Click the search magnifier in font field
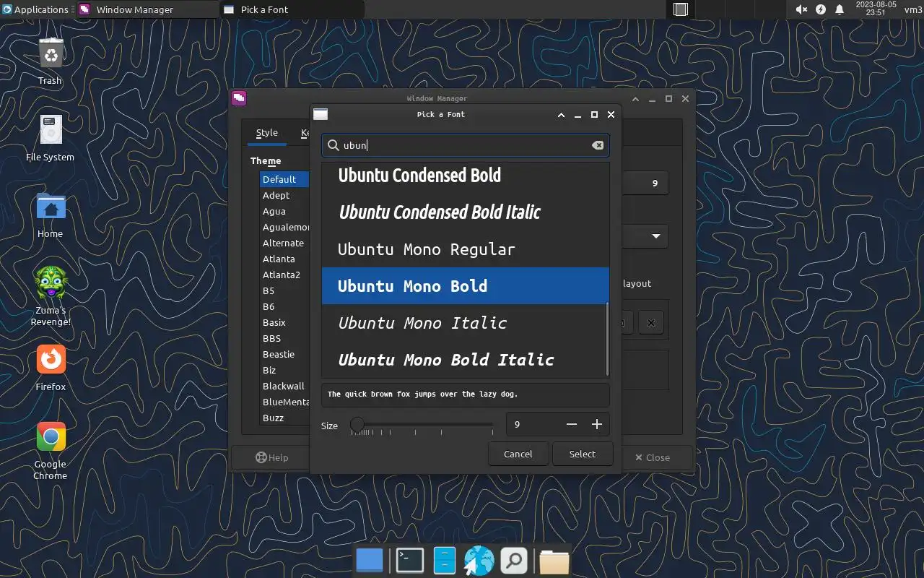Screen dimensions: 924x578 point(334,145)
